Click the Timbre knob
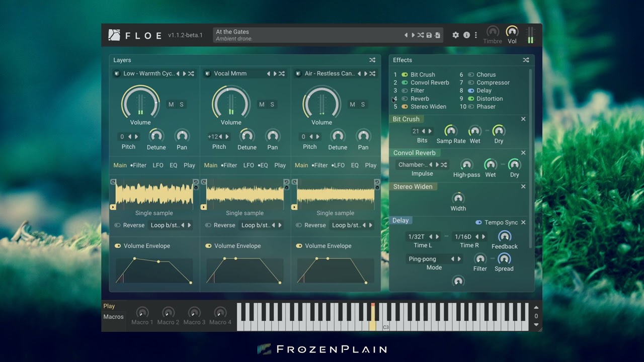Viewport: 644px width, 362px height. (x=493, y=32)
